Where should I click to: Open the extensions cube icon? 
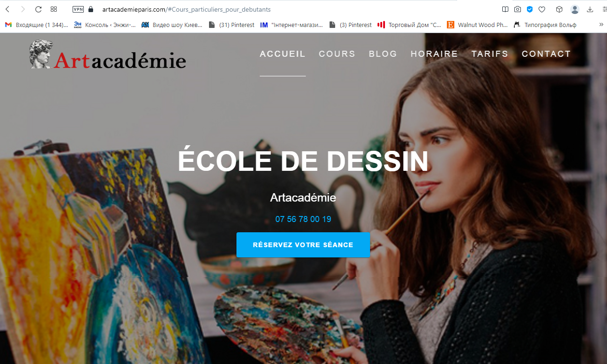click(x=560, y=9)
